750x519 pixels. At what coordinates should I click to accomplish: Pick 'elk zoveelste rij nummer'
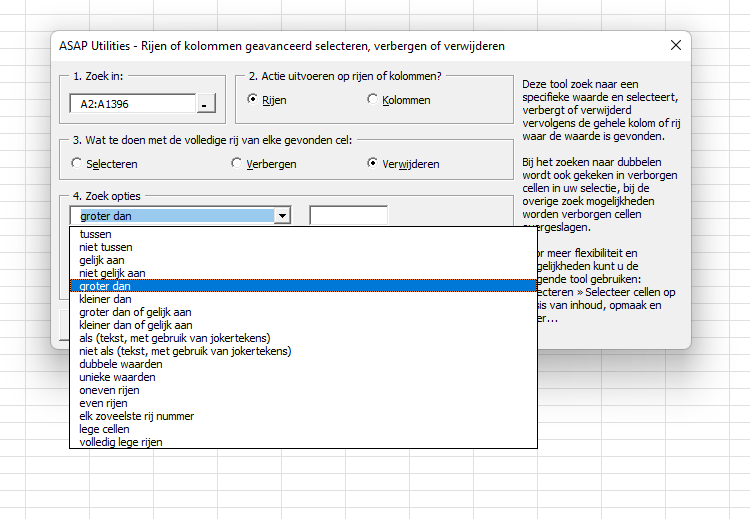coord(303,416)
